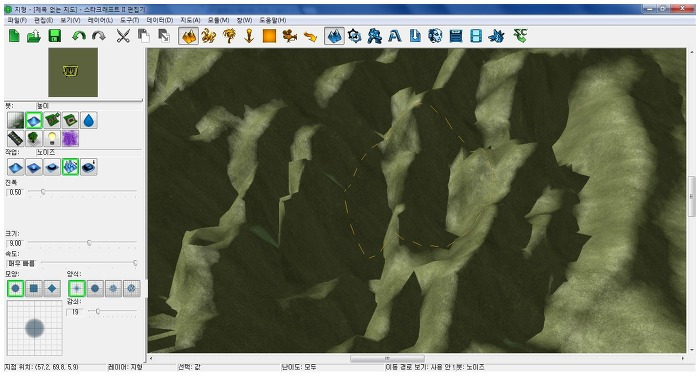Image resolution: width=700 pixels, height=376 pixels.
Task: Choose the square brush shape
Action: (x=34, y=288)
